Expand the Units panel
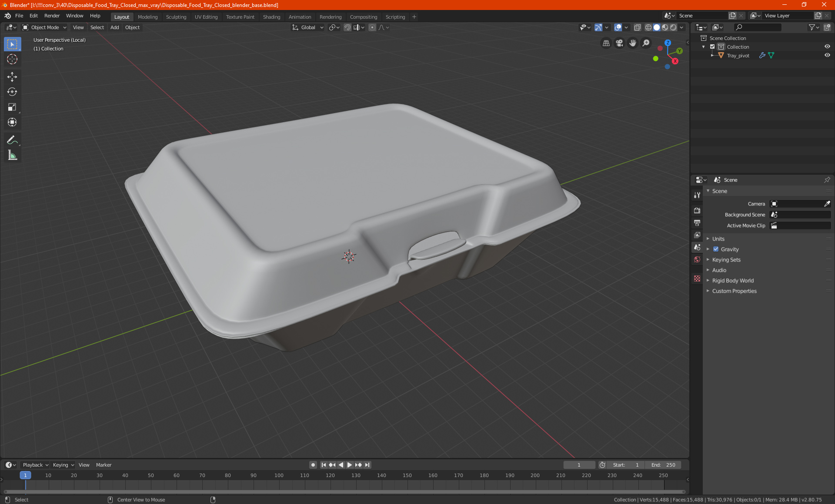This screenshot has width=835, height=504. click(718, 239)
